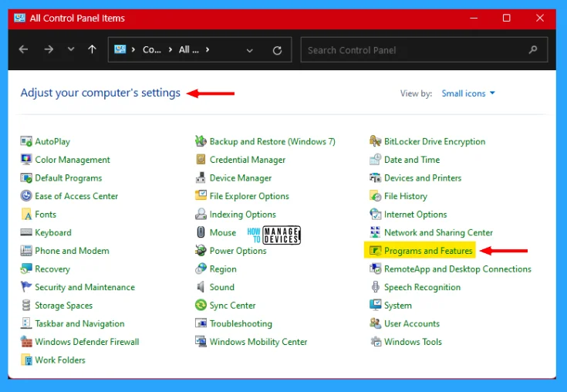The height and width of the screenshot is (392, 567).
Task: Open the Region link
Action: click(x=223, y=269)
